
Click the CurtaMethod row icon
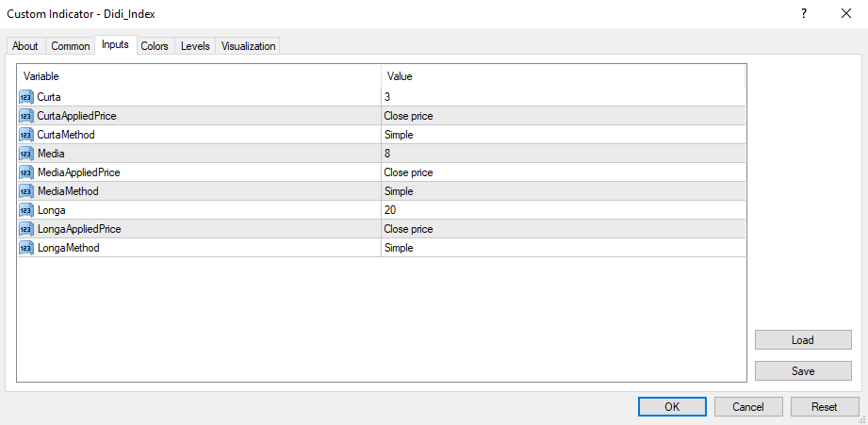coord(26,135)
